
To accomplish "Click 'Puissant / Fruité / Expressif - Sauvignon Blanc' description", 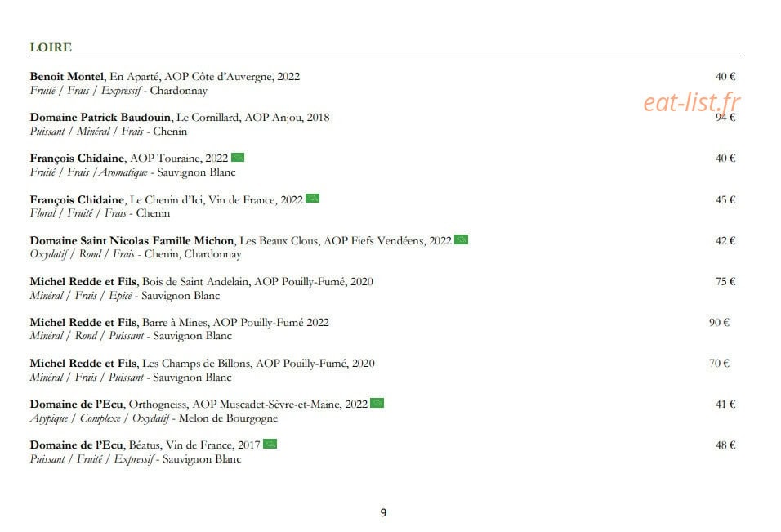I will point(136,459).
